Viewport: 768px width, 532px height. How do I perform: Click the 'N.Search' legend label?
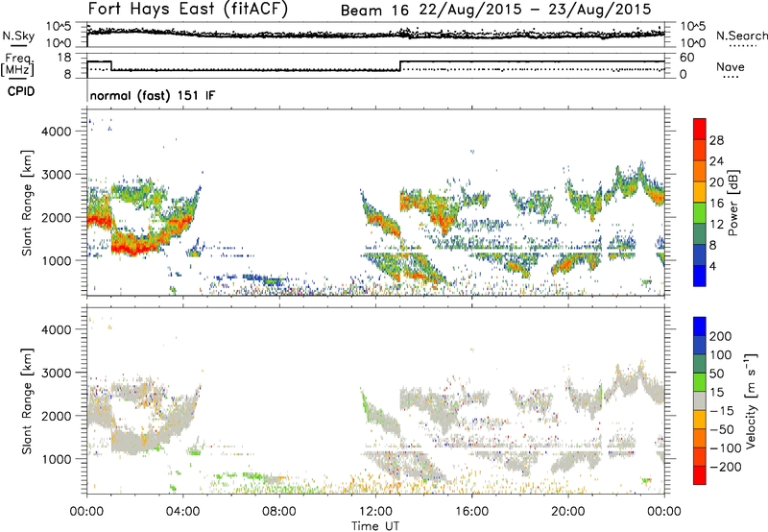pos(742,36)
